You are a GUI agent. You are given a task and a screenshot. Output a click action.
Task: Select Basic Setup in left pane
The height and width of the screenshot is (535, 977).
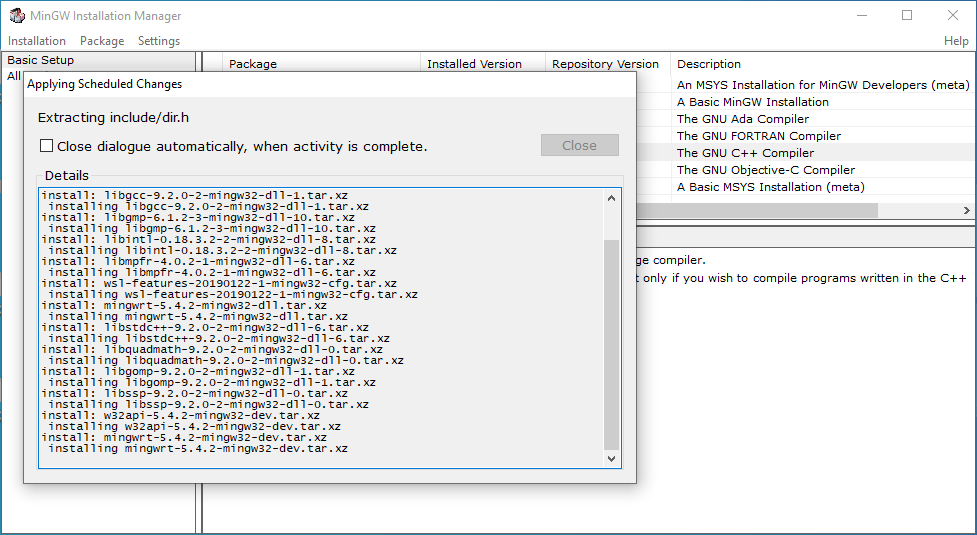click(x=41, y=60)
